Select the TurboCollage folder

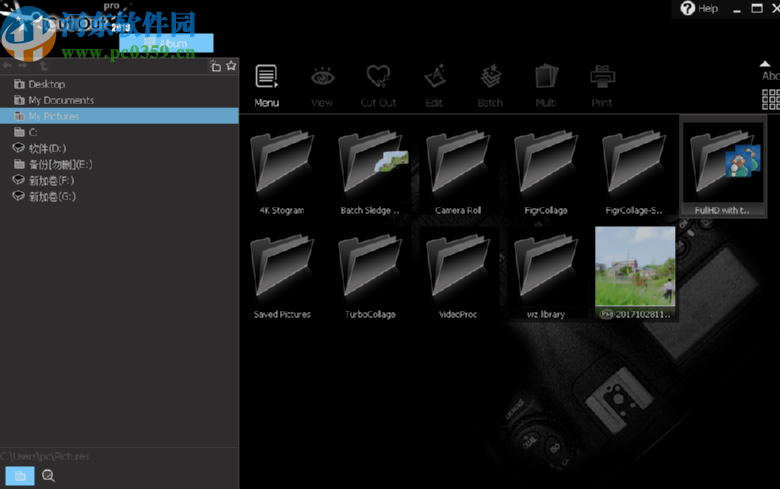click(x=370, y=275)
